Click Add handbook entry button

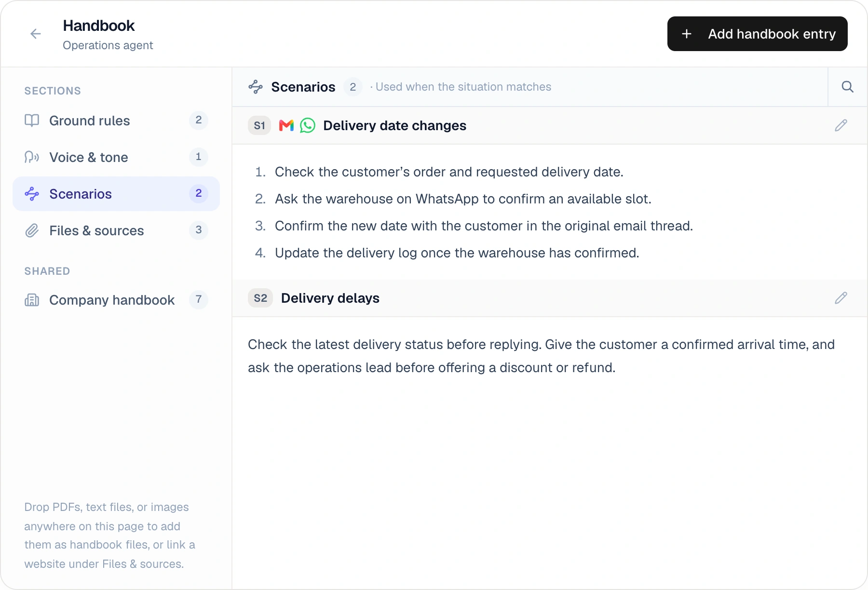(x=757, y=34)
